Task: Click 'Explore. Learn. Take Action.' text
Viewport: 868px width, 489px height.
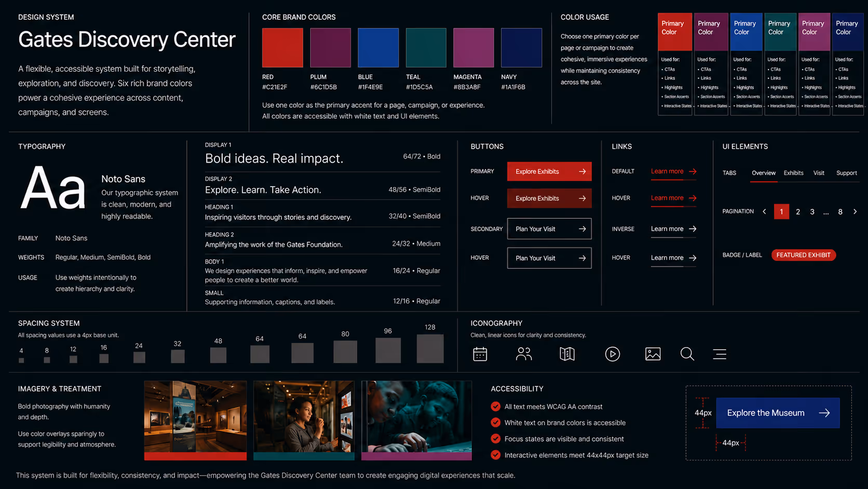Action: [263, 190]
